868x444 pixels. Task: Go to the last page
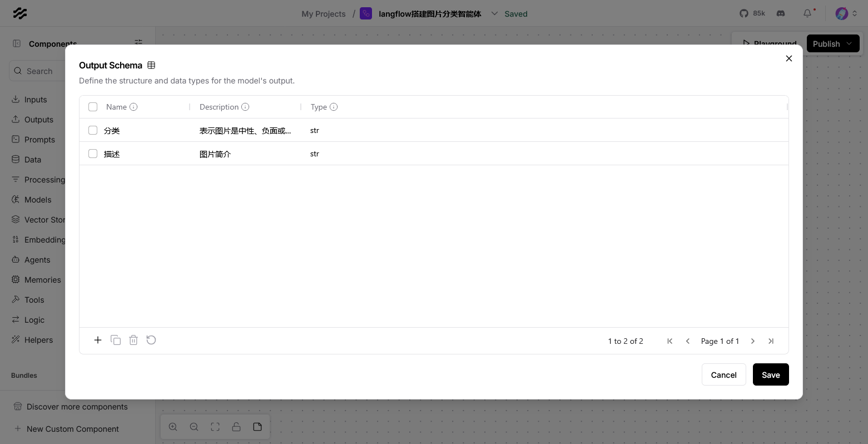pyautogui.click(x=771, y=341)
